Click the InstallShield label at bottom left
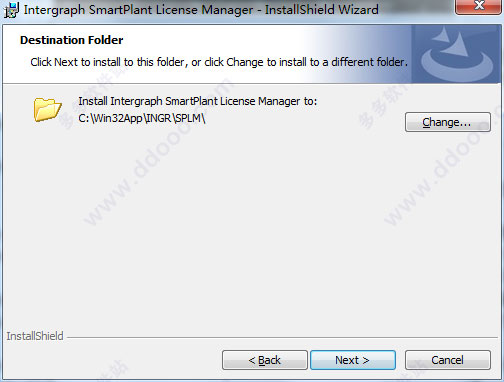504x382 pixels. pyautogui.click(x=35, y=336)
